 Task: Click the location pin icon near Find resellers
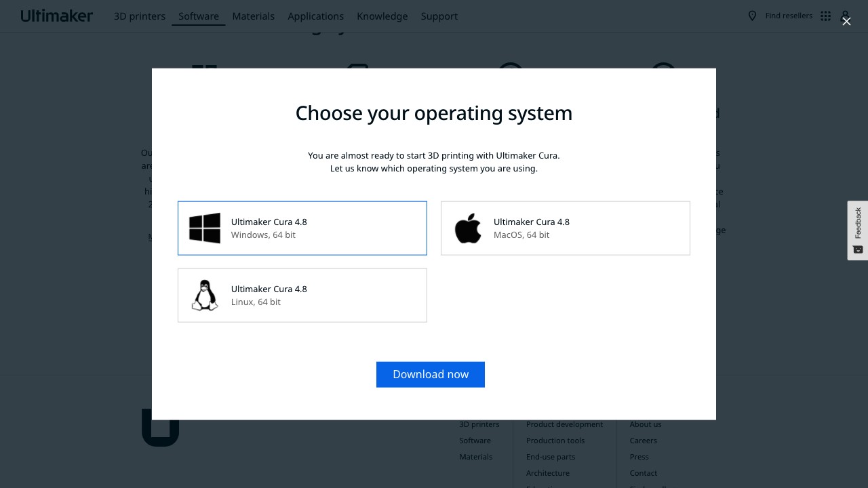753,16
